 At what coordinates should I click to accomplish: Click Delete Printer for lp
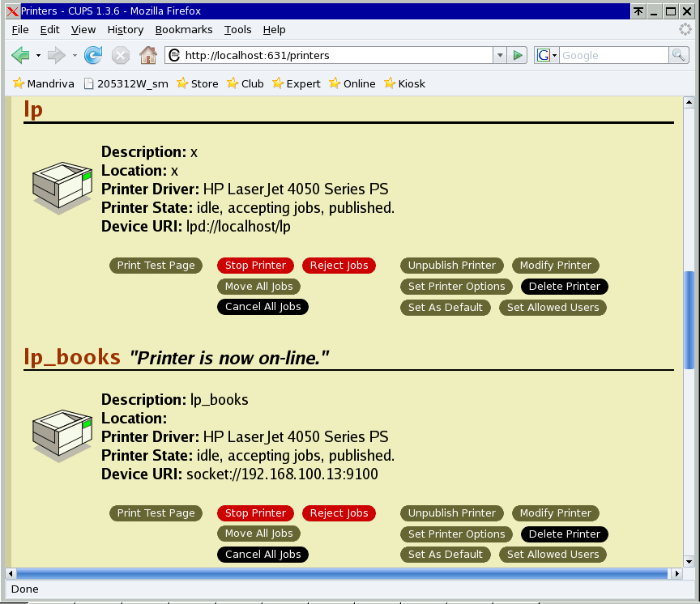[564, 287]
